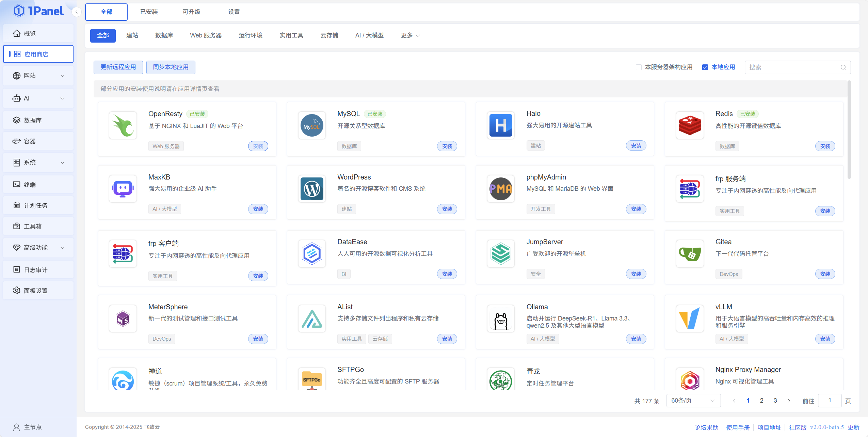Viewport: 868px width, 437px height.
Task: Expand the 网站 sidebar menu
Action: (x=38, y=76)
